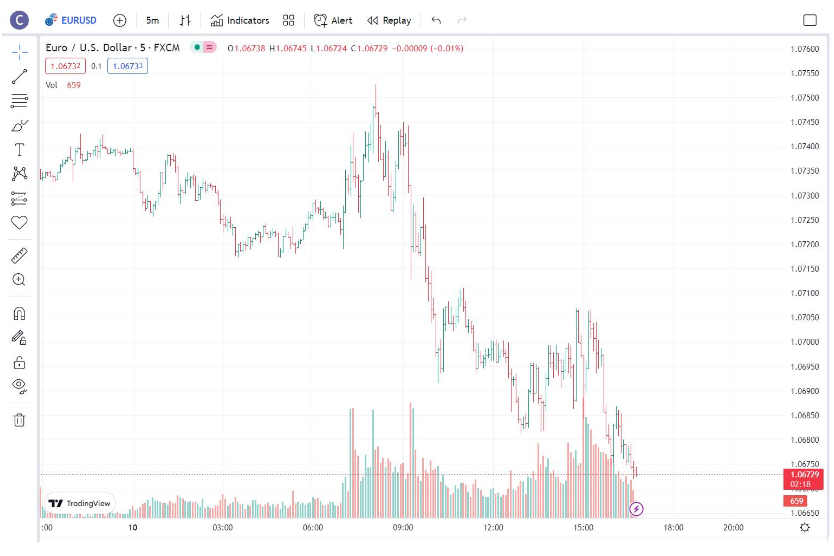Open the Replay mode

(x=389, y=20)
